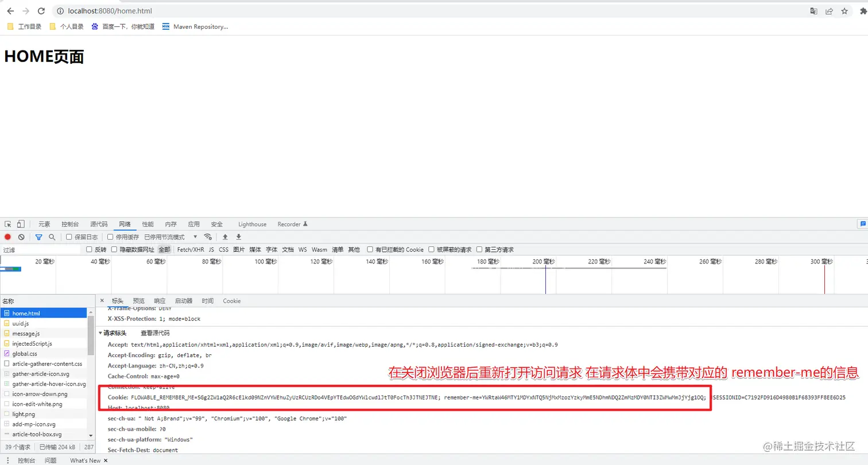Select uuid.js in the request list
Image resolution: width=868 pixels, height=465 pixels.
44,323
